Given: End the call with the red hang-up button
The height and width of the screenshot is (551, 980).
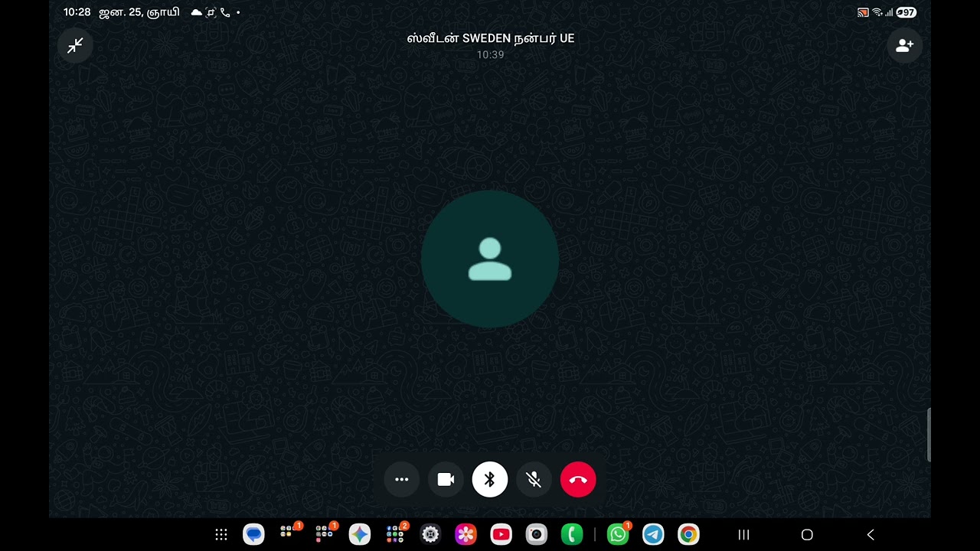Looking at the screenshot, I should (x=578, y=480).
